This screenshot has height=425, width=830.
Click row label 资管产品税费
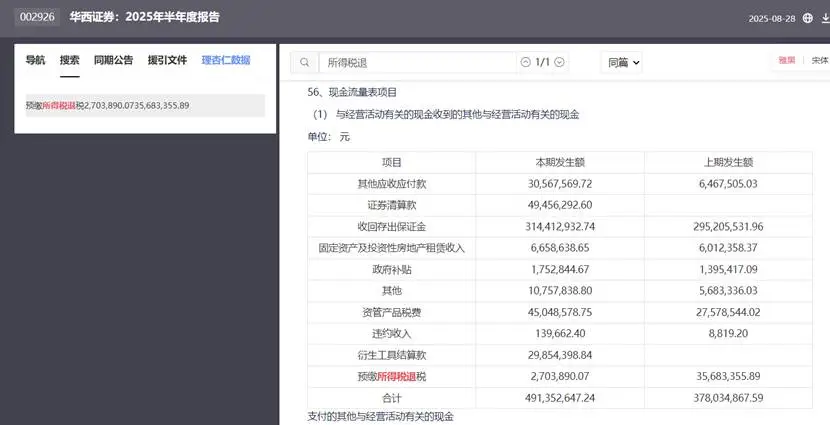pos(392,312)
